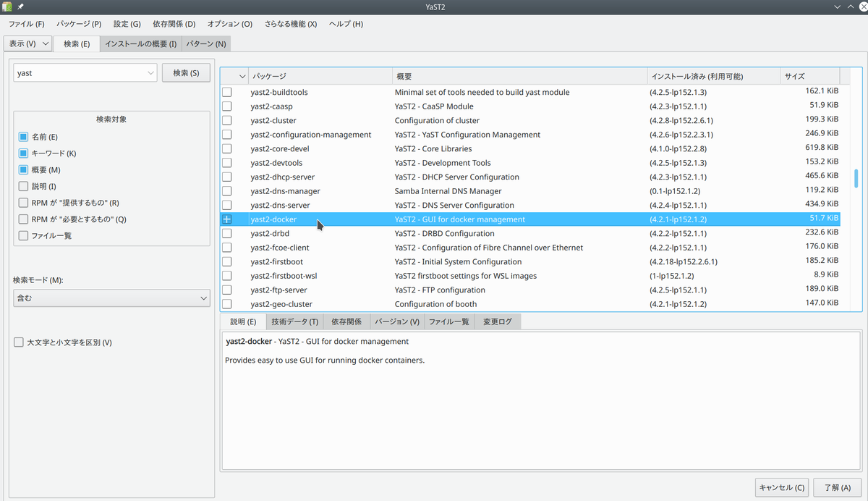Screen dimensions: 868x501
Task: Enable 大文字と小文字を区別 (V) checkbox
Action: coord(19,342)
